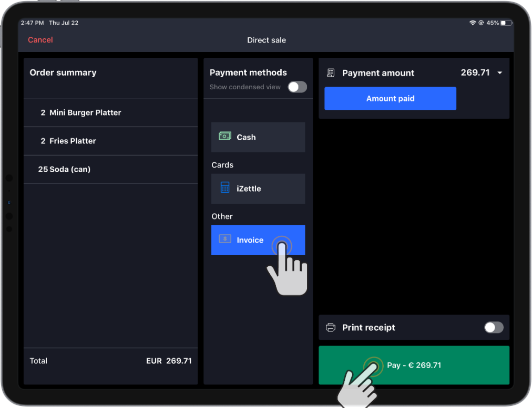Screen dimensions: 532x408
Task: Tap the iZettle calculator icon
Action: pyautogui.click(x=225, y=188)
